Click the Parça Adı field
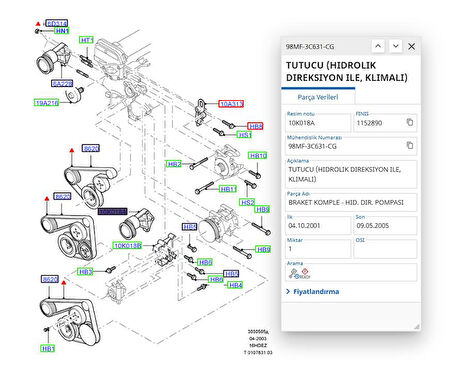Viewport: 452px width, 377px height. (351, 202)
